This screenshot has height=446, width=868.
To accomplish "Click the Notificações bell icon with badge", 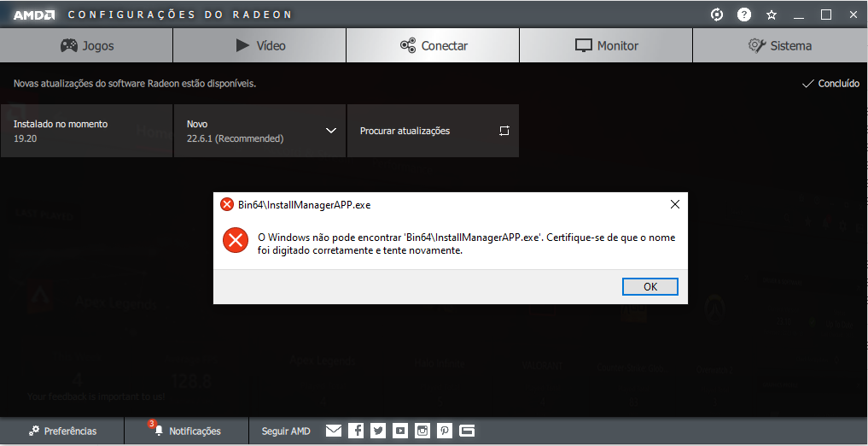I will [x=157, y=428].
